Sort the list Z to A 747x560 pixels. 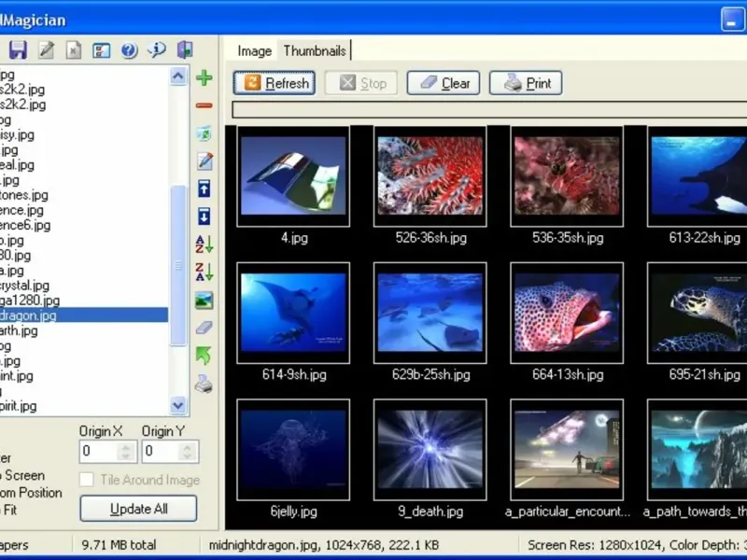coord(204,273)
